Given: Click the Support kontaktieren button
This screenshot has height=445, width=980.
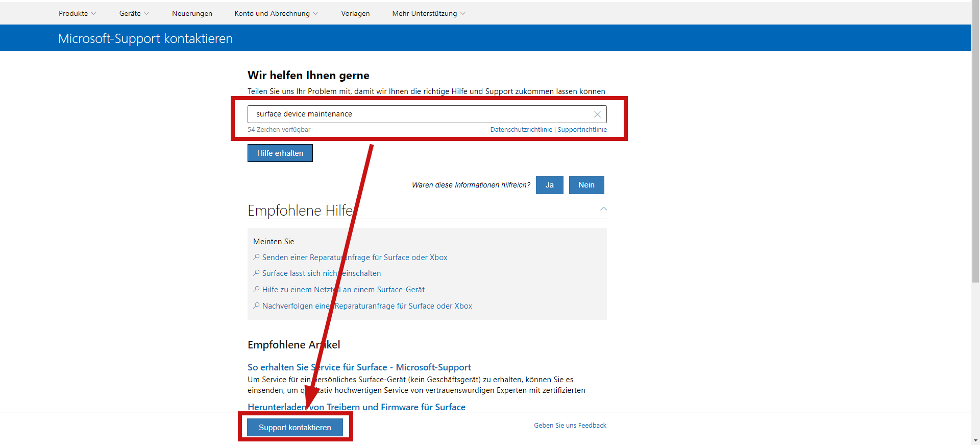Looking at the screenshot, I should (x=295, y=428).
